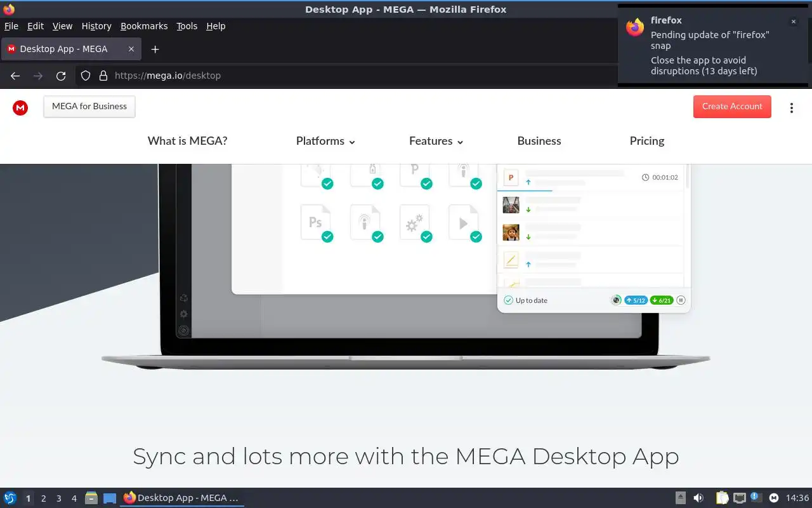Image resolution: width=812 pixels, height=508 pixels.
Task: Open the Pricing page
Action: coord(647,141)
